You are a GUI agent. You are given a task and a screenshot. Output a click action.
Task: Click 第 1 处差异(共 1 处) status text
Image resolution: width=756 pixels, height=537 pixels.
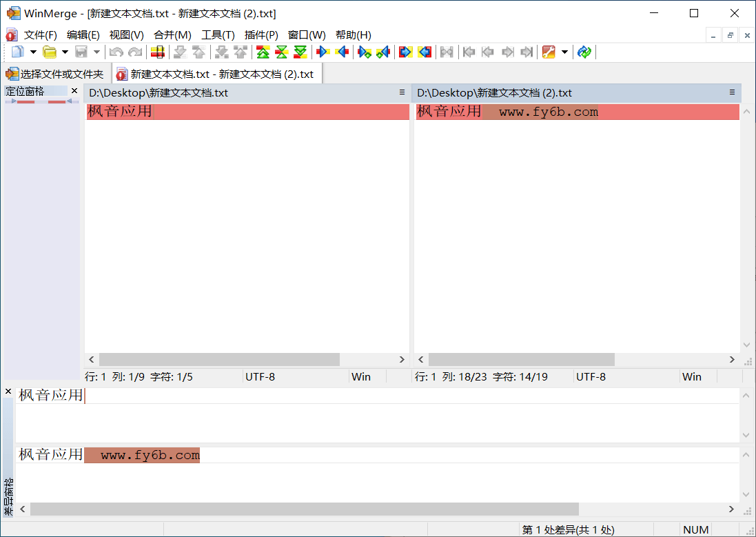[x=568, y=530]
